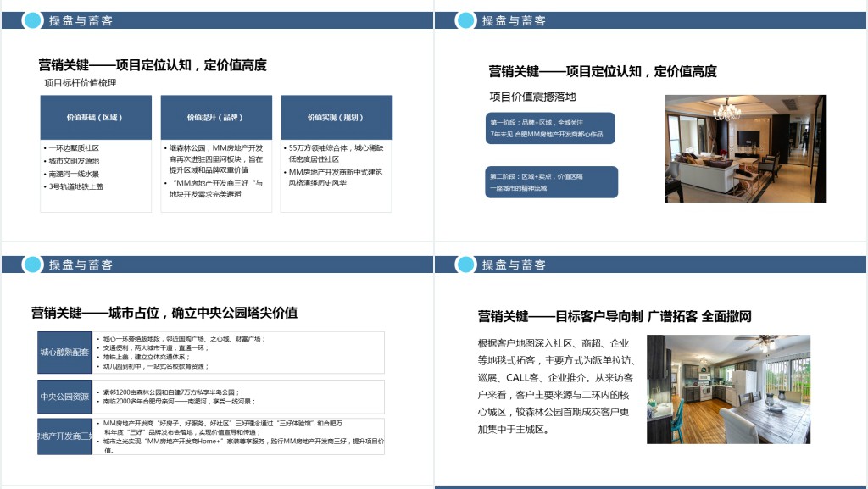Click the subtitle 项目价值震撼落地
The image size is (868, 489).
click(532, 97)
